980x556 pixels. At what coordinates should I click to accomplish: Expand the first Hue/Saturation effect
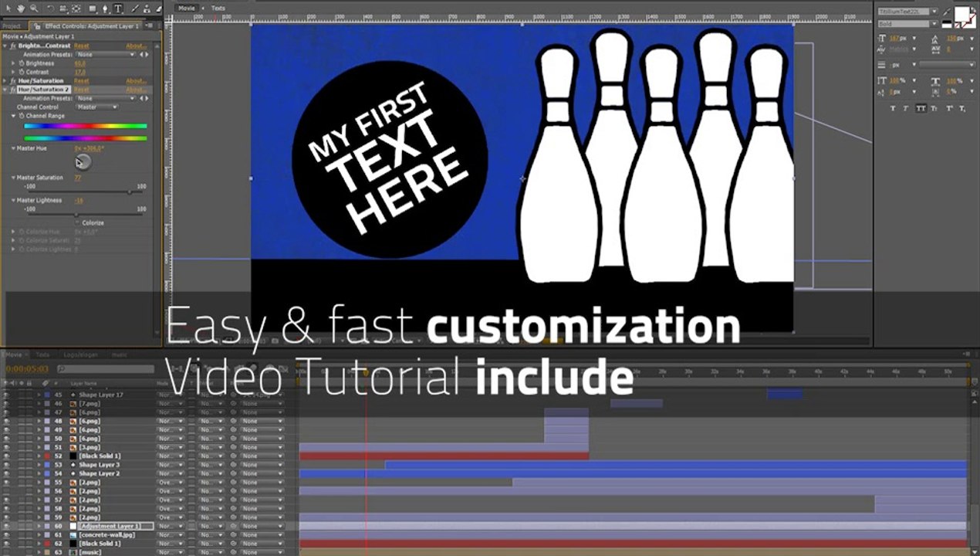[x=5, y=81]
